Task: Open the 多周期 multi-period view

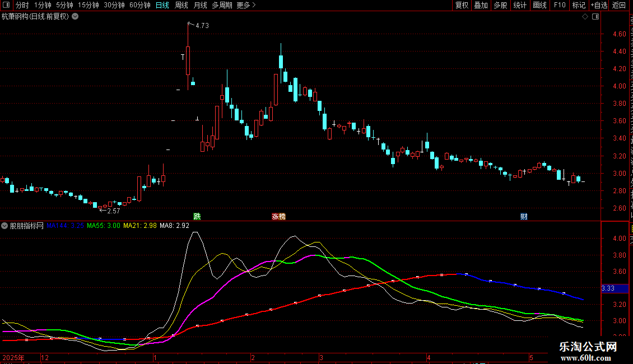Action: pos(222,5)
